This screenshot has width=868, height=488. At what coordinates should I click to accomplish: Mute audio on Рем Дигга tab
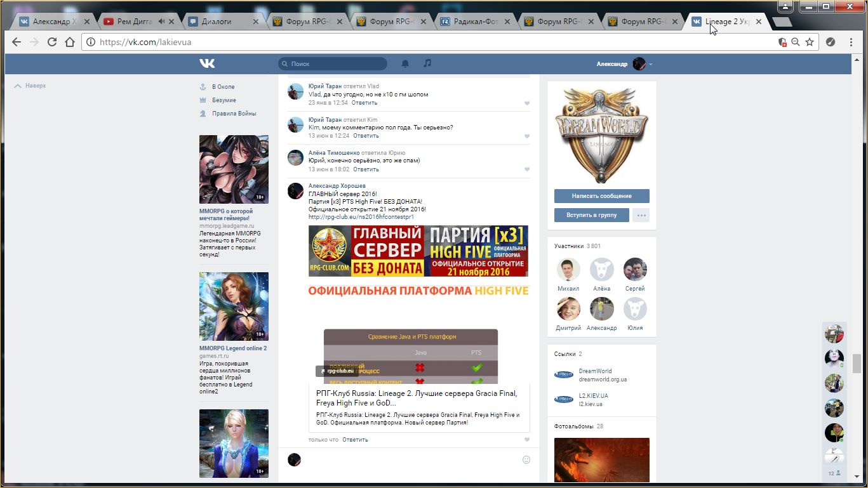coord(161,22)
